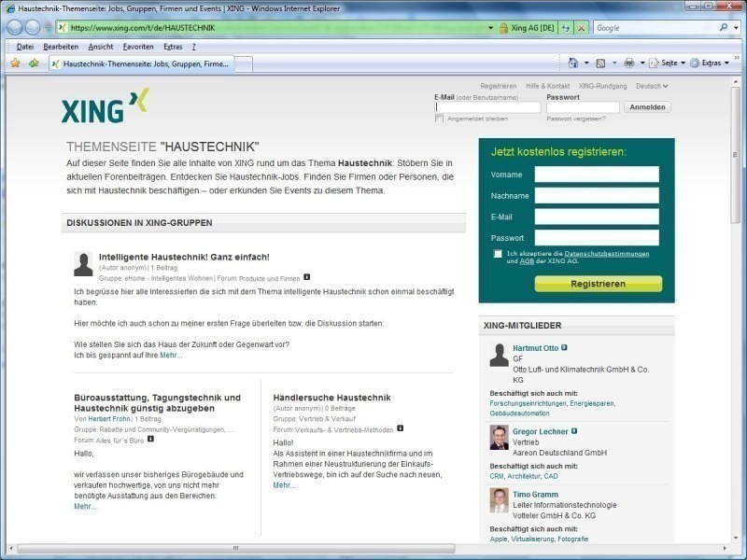Image resolution: width=747 pixels, height=560 pixels.
Task: Click the RSS feeds icon in command bar
Action: coord(600,63)
